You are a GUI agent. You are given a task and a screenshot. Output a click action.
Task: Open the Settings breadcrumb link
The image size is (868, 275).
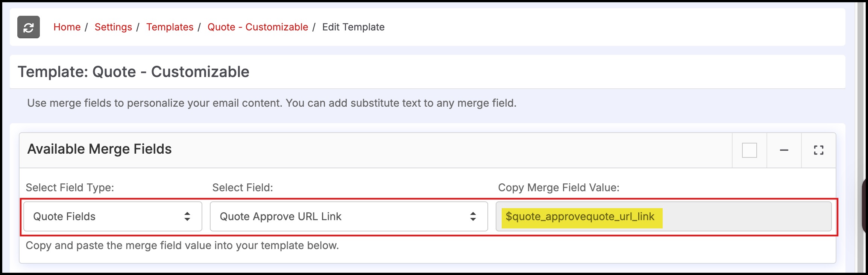tap(113, 27)
